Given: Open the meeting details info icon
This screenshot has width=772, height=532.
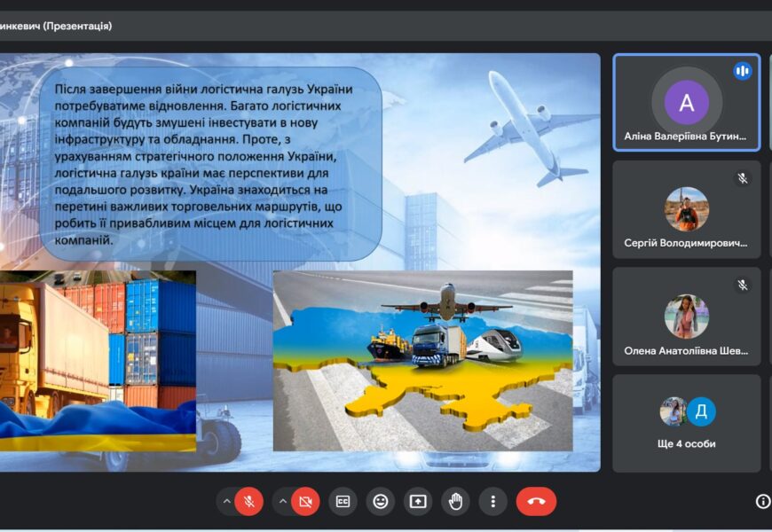Looking at the screenshot, I should pyautogui.click(x=762, y=502).
